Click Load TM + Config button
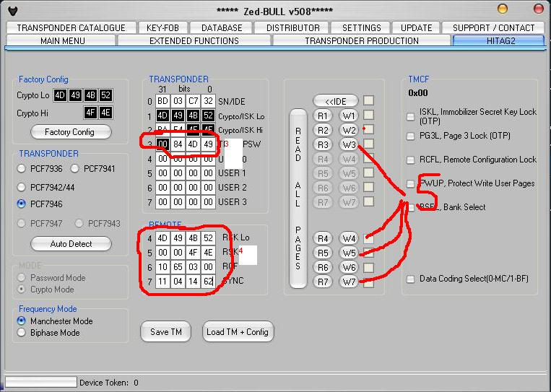Viewport: 551px width, 392px height. coord(238,331)
